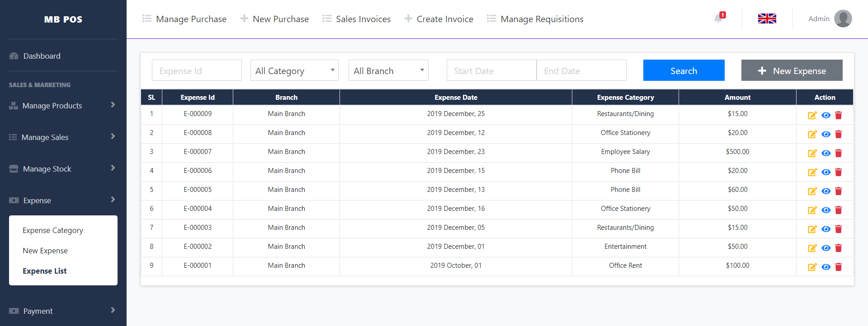Open the All Branch dropdown
The image size is (868, 326).
tap(388, 70)
